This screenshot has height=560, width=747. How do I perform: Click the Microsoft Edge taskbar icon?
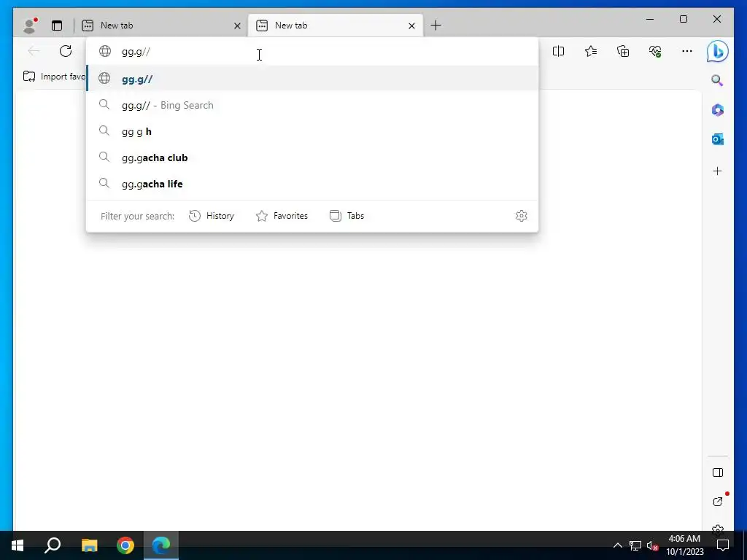[161, 545]
